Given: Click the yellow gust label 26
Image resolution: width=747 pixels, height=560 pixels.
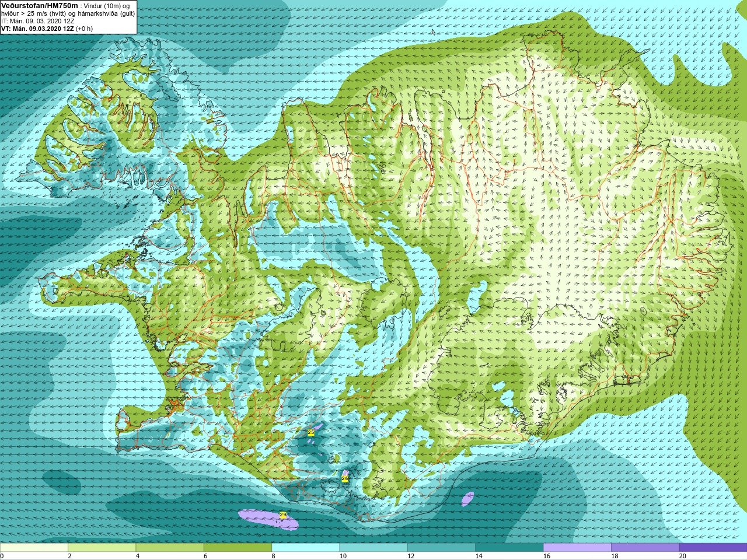Looking at the screenshot, I should [345, 478].
